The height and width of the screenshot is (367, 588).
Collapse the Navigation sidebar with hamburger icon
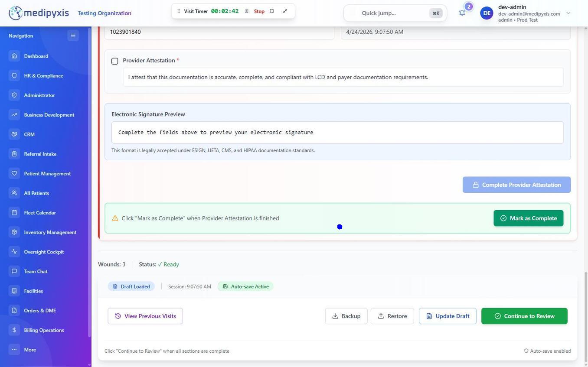pos(73,36)
